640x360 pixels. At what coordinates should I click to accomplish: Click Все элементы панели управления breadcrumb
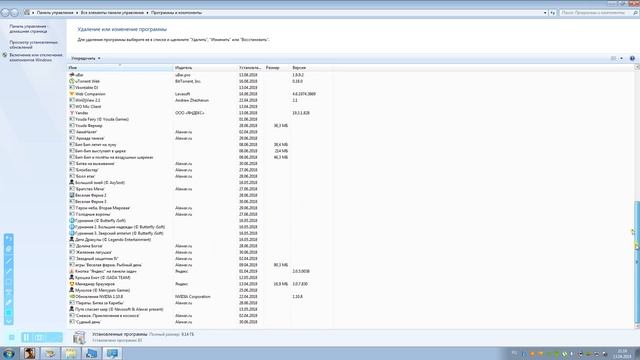pyautogui.click(x=112, y=13)
